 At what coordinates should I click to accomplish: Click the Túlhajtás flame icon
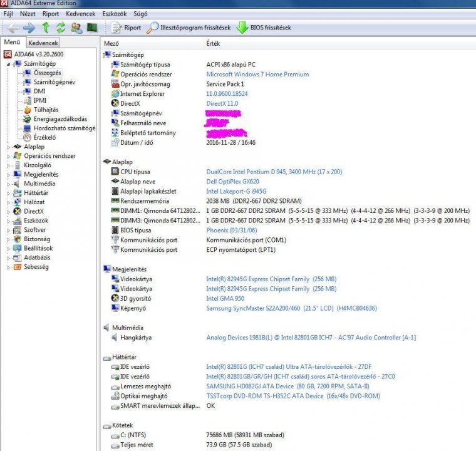(28, 110)
